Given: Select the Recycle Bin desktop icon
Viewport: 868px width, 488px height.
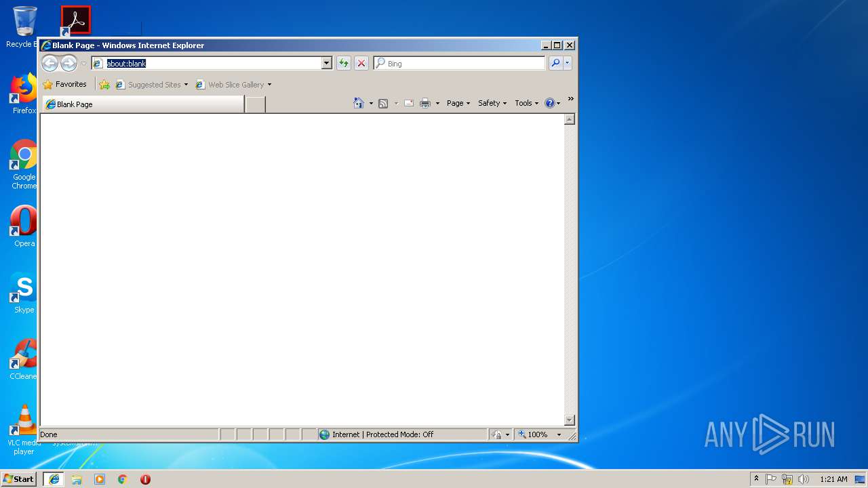Looking at the screenshot, I should pyautogui.click(x=23, y=27).
